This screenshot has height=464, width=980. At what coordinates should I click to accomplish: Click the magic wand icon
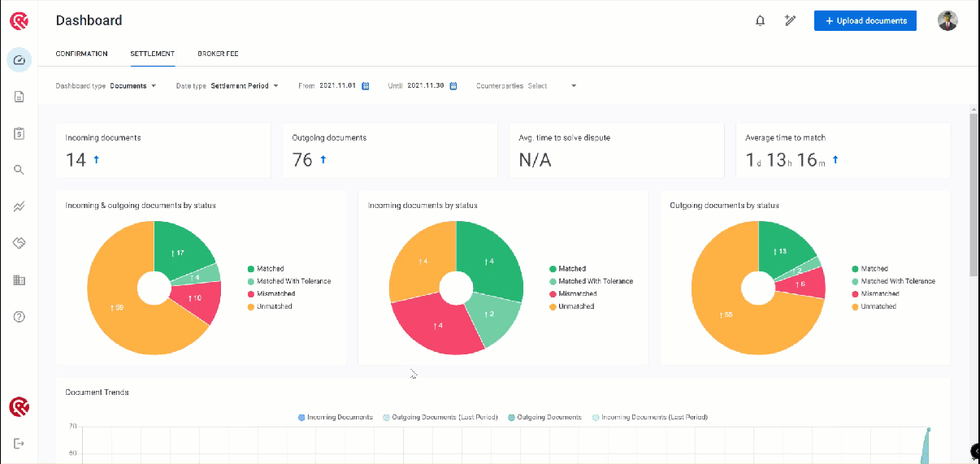789,21
